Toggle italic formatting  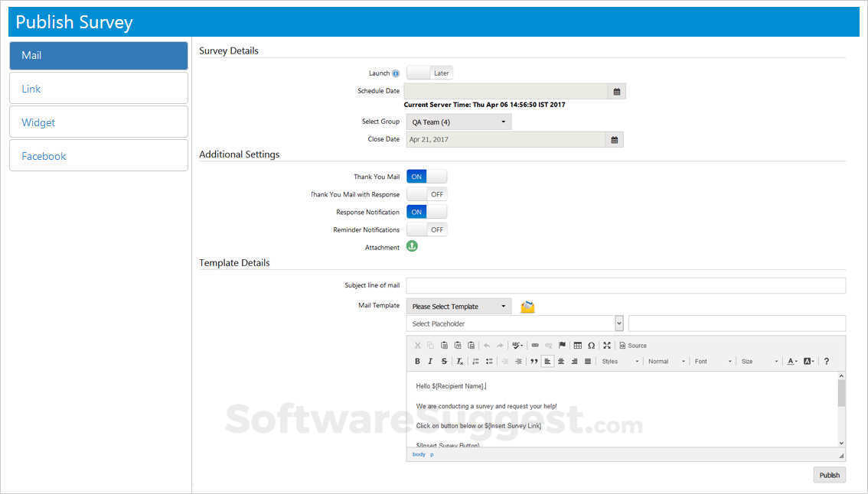pos(431,361)
